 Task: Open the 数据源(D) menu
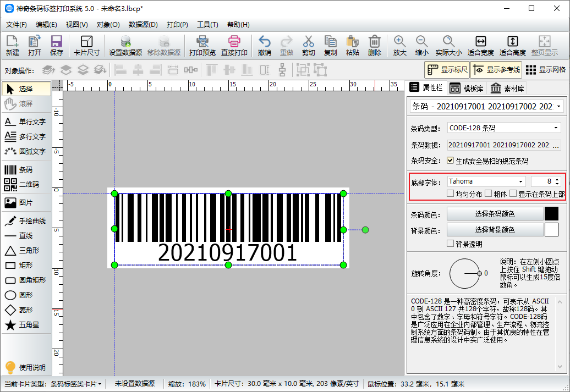[143, 25]
